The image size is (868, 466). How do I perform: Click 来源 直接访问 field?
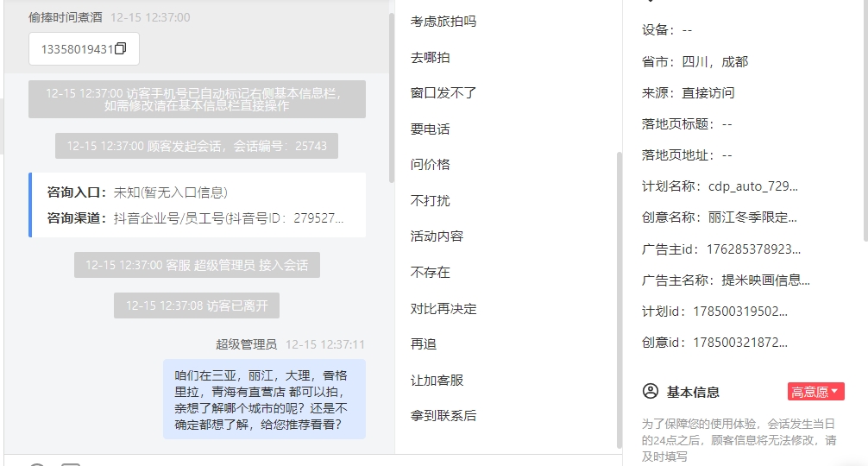(688, 92)
